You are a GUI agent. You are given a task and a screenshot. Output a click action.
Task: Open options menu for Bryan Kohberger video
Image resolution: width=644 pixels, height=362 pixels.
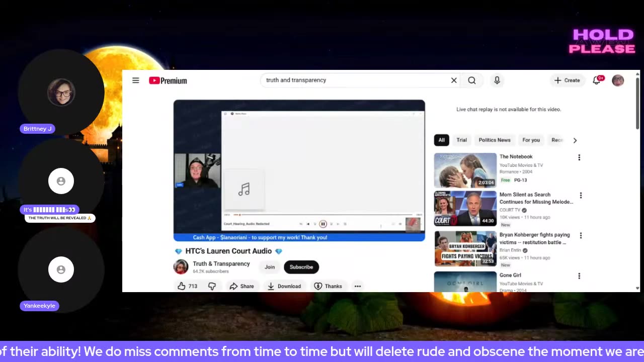pos(581,236)
